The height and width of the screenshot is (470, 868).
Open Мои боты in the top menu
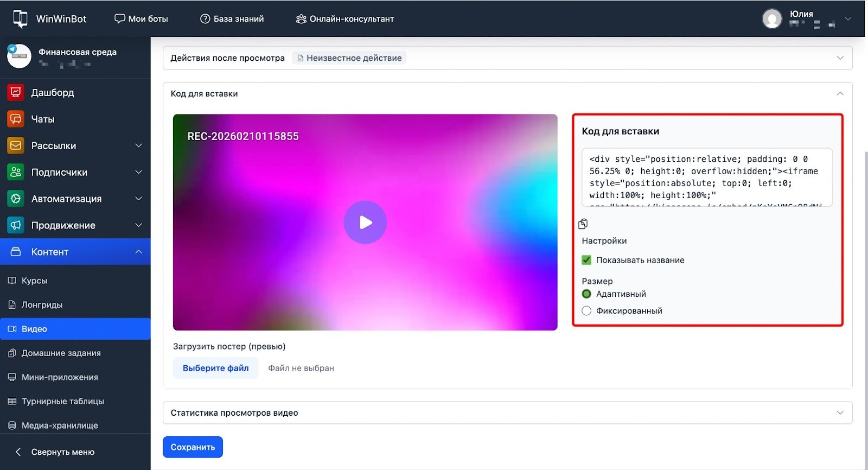click(x=141, y=18)
